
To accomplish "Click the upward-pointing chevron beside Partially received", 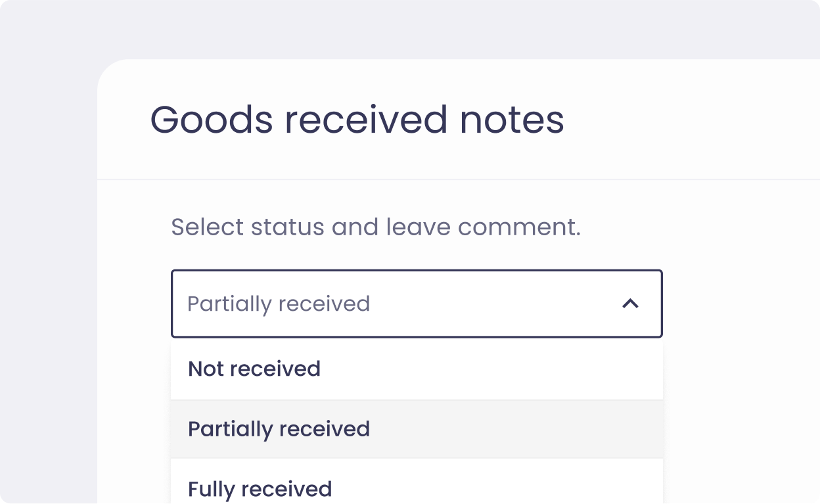I will 631,304.
